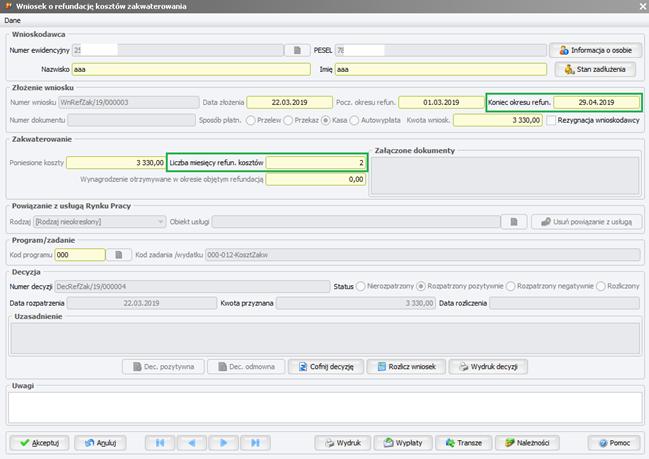Check Stan zadłużenia button
Image resolution: width=649 pixels, height=459 pixels.
click(595, 70)
